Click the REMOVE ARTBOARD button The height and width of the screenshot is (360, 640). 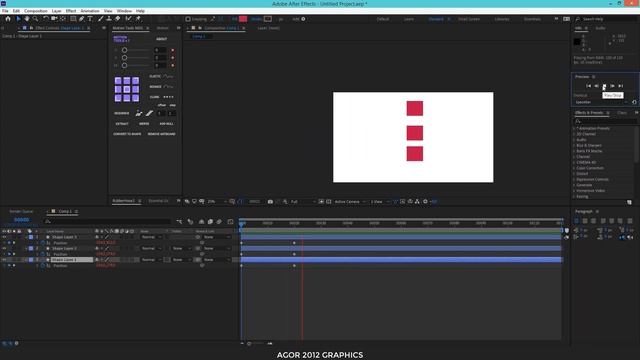click(162, 134)
